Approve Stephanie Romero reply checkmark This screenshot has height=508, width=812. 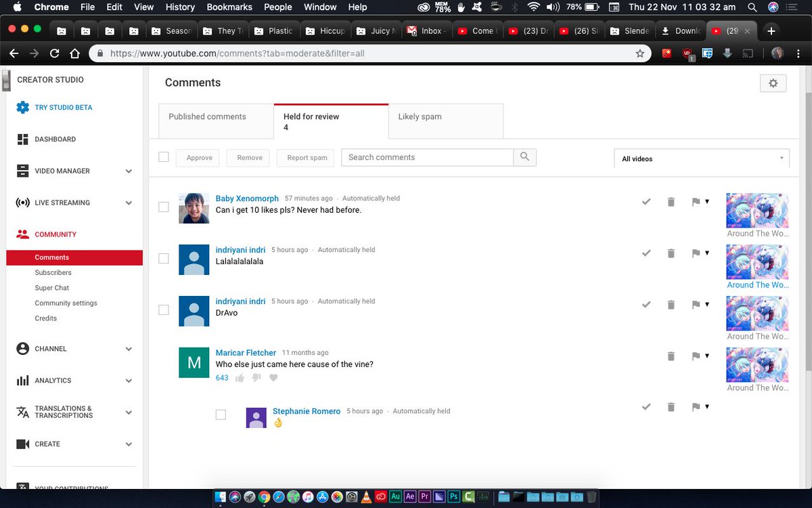[646, 407]
